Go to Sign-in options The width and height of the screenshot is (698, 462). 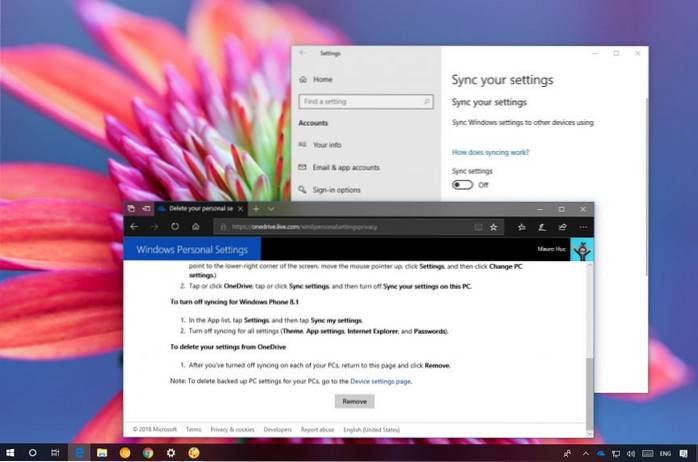click(338, 190)
